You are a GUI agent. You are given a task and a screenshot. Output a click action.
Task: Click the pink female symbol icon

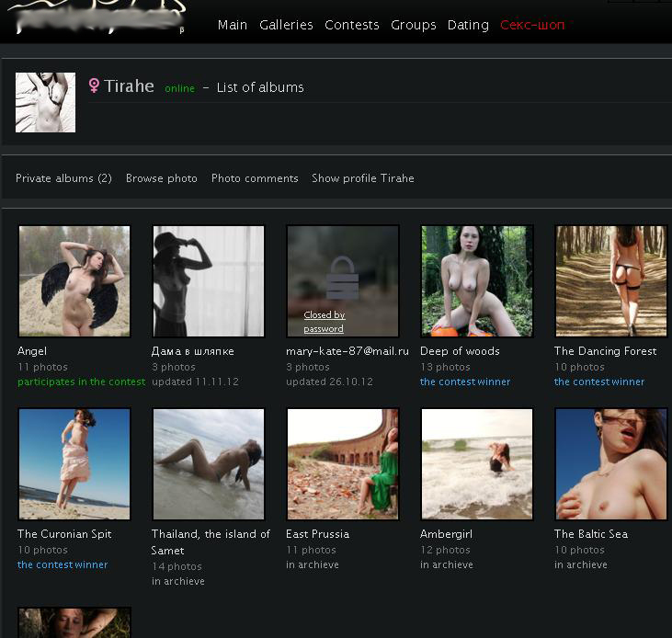point(94,85)
